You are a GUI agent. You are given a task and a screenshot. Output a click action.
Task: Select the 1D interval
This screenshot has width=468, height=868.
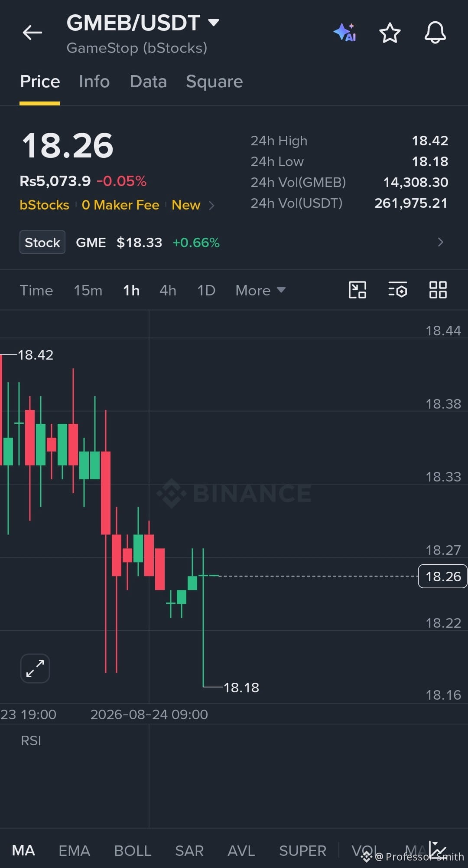206,290
